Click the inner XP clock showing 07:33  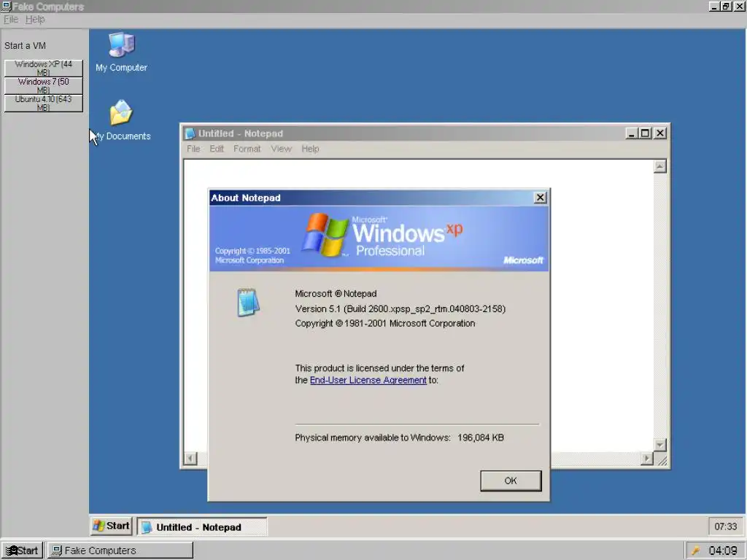coord(725,526)
